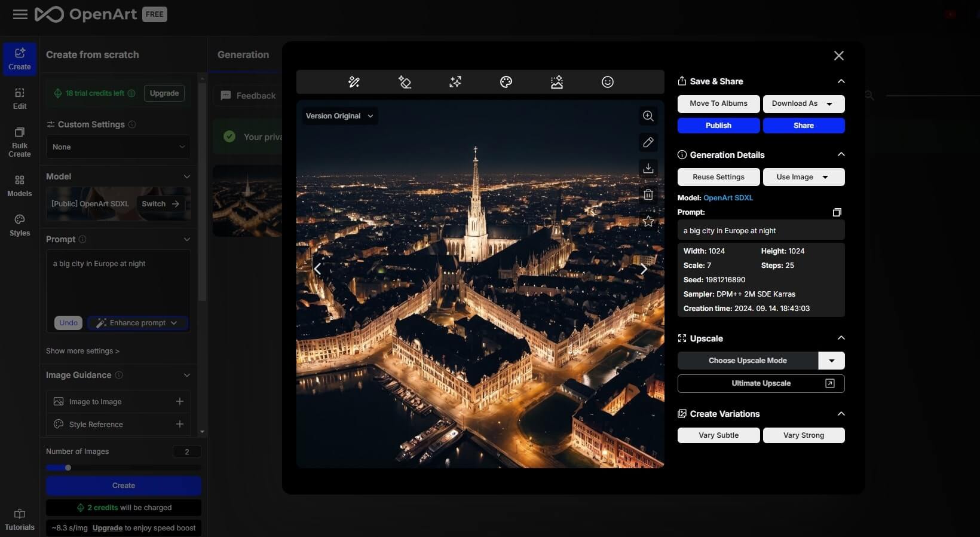Open the Styles tab in left sidebar
The width and height of the screenshot is (980, 537).
tap(20, 225)
